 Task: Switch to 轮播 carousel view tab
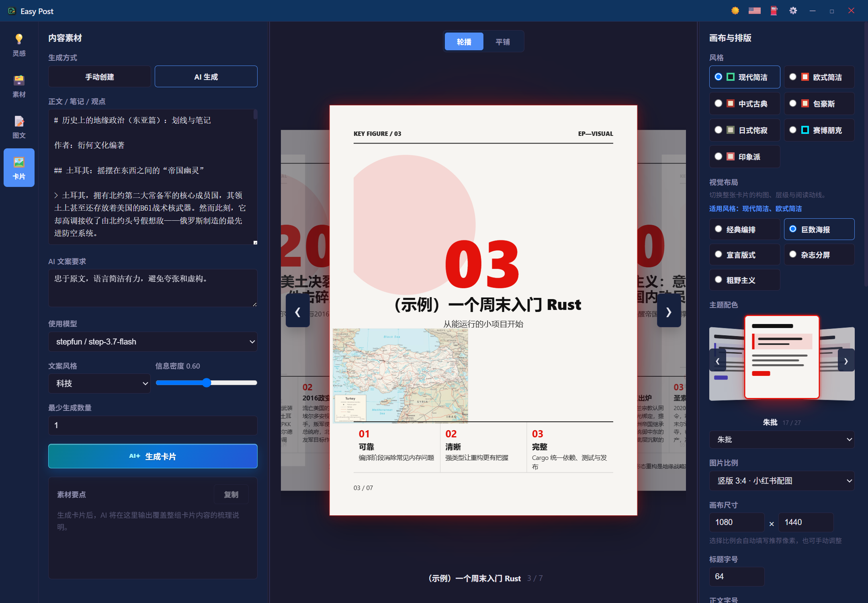464,41
